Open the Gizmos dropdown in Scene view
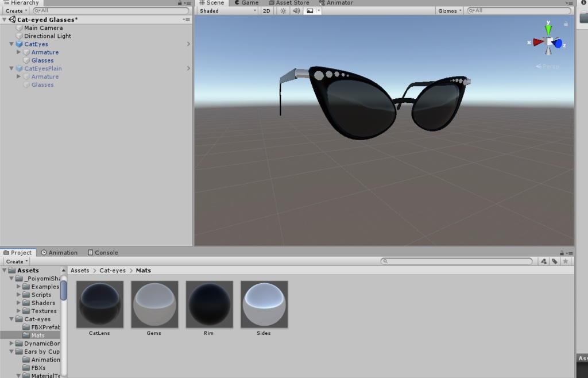The width and height of the screenshot is (588, 378). coord(449,10)
